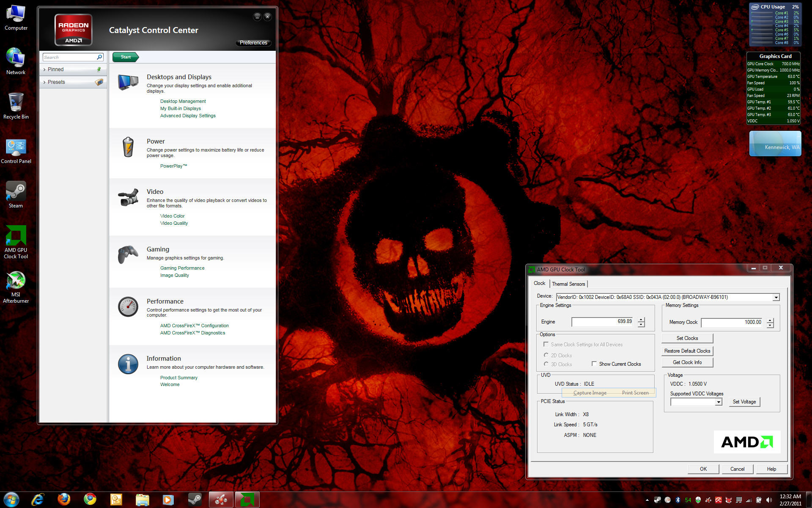Image resolution: width=812 pixels, height=508 pixels.
Task: Open Windows Media Player from taskbar
Action: pos(168,500)
